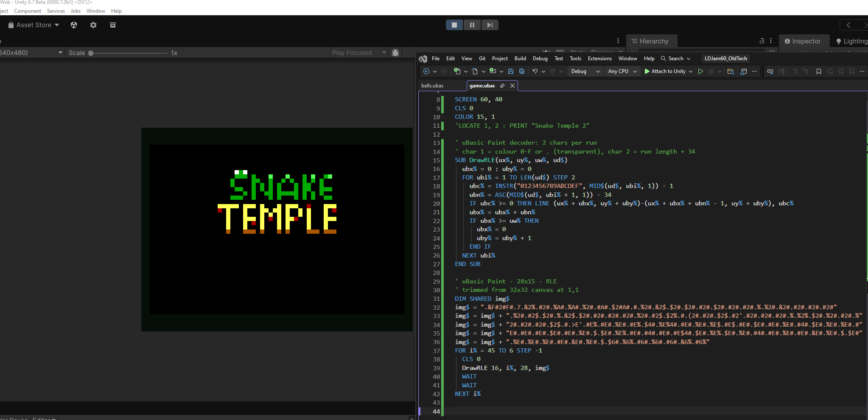The image size is (868, 420).
Task: Open the Debug configuration dropdown
Action: coord(585,71)
